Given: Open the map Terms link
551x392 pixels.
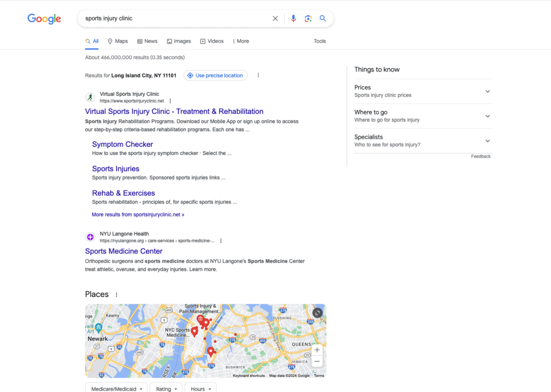Looking at the screenshot, I should click(x=319, y=375).
